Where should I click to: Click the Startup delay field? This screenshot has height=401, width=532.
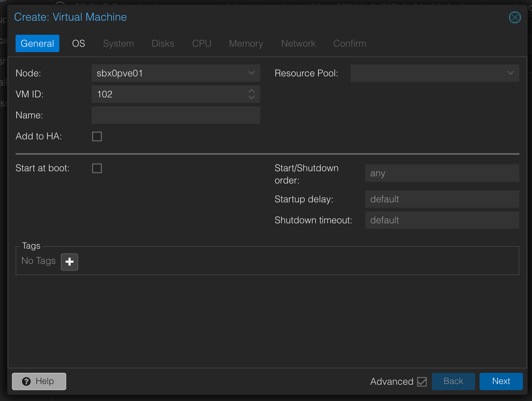(x=442, y=199)
